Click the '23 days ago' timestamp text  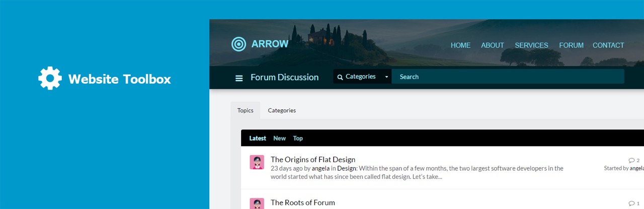(x=287, y=168)
